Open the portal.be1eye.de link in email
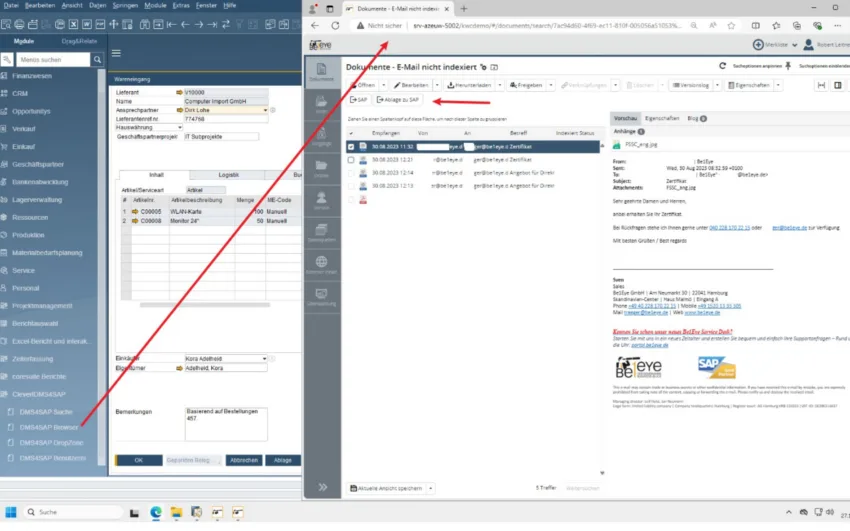850x531 pixels. click(649, 345)
